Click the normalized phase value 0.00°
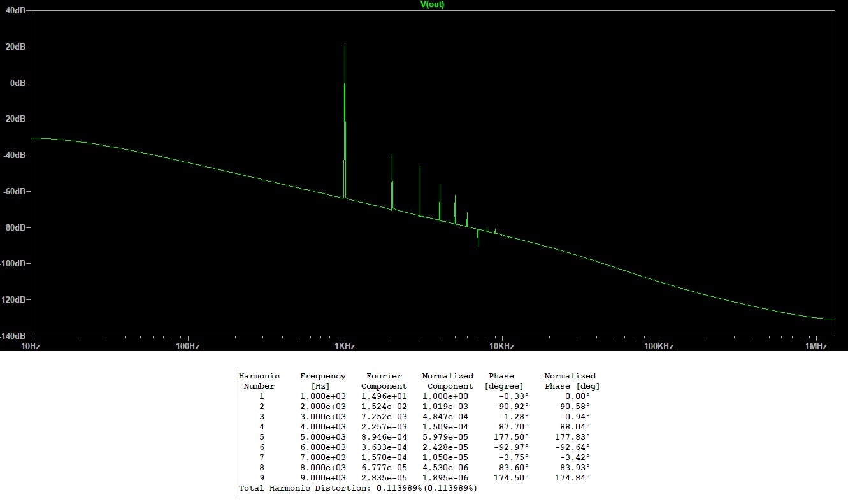The width and height of the screenshot is (848, 504). click(x=577, y=396)
